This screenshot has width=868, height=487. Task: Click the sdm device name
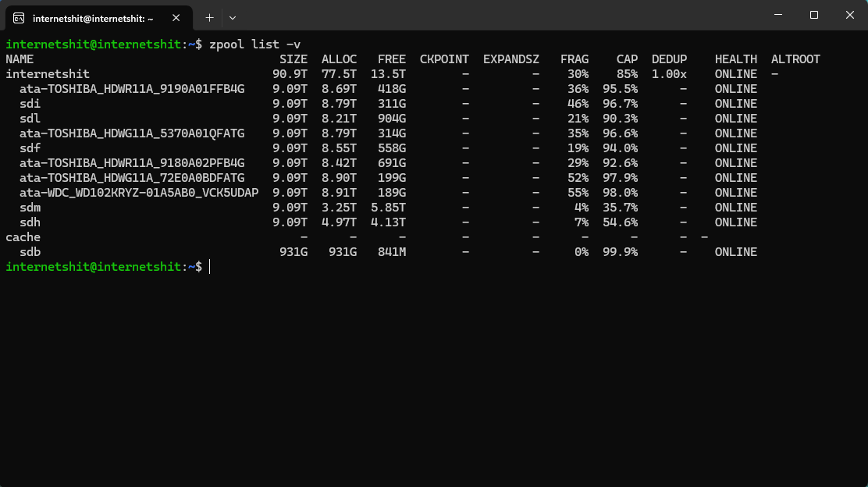point(30,208)
